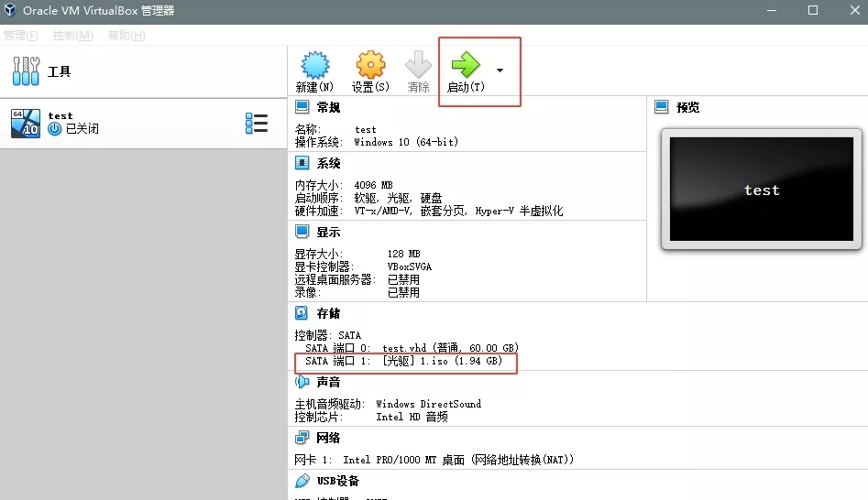Open the 常规 section header link
Screen dimensions: 868x500
tap(328, 107)
